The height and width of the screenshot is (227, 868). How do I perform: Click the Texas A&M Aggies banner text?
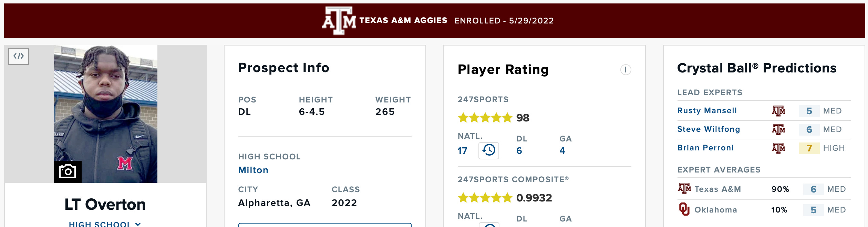tap(403, 20)
